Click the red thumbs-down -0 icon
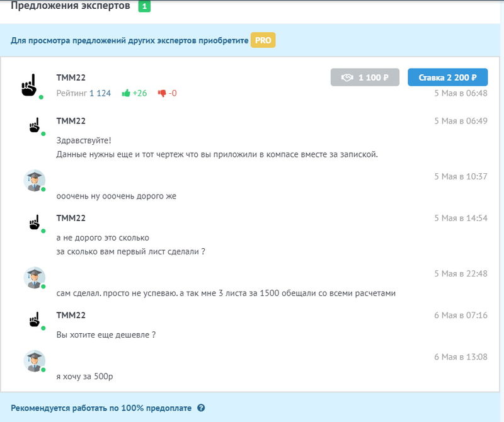 click(x=162, y=93)
